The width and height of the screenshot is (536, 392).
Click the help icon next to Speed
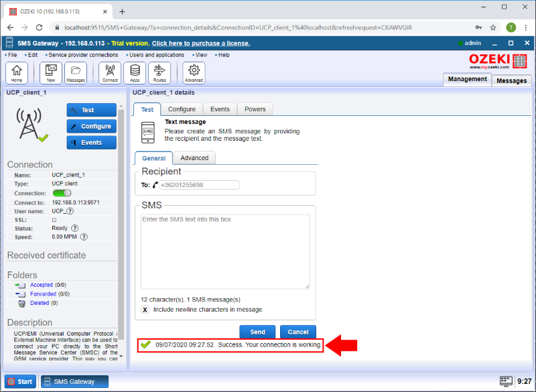(84, 237)
